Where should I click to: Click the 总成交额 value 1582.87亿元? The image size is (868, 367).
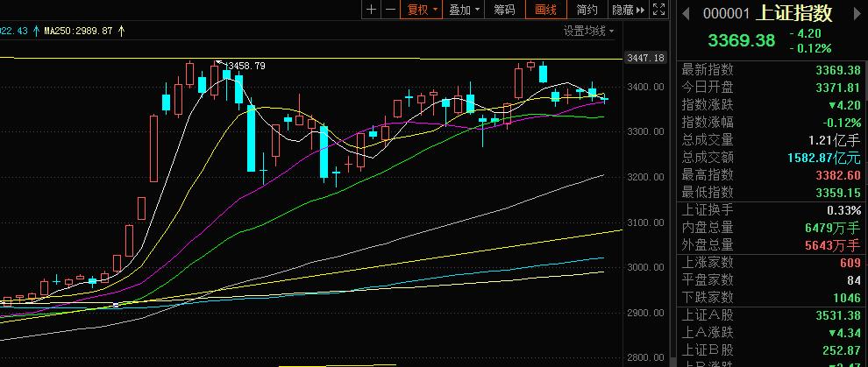(823, 158)
